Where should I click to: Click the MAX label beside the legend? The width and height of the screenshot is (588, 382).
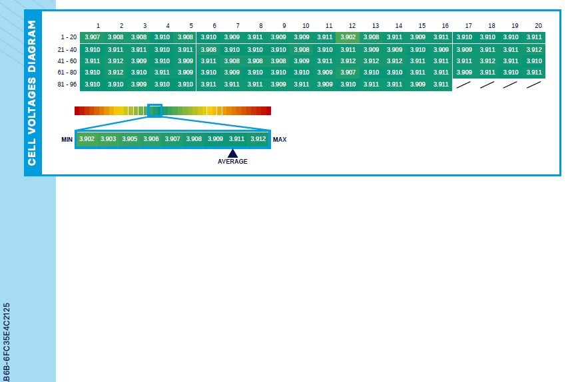pyautogui.click(x=280, y=140)
